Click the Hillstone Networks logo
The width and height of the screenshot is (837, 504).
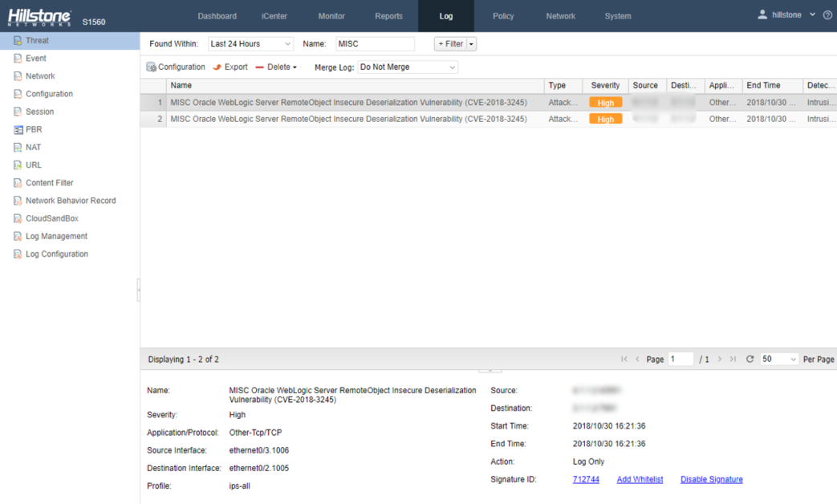tap(39, 18)
